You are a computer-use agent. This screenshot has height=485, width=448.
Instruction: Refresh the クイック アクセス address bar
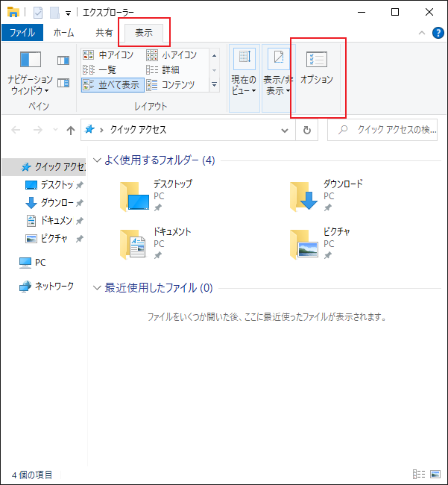[306, 130]
